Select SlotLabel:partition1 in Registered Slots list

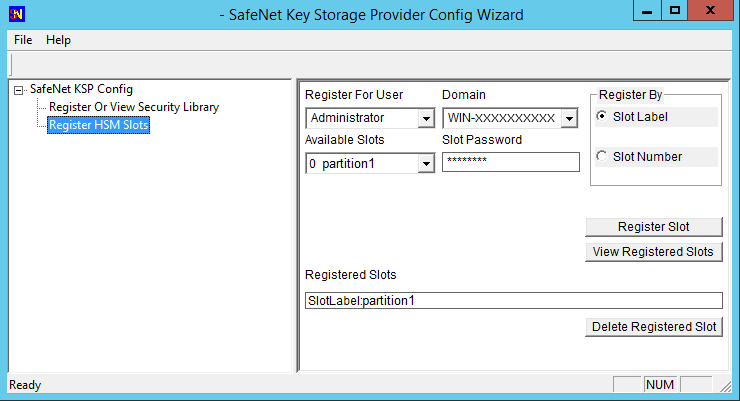click(512, 301)
